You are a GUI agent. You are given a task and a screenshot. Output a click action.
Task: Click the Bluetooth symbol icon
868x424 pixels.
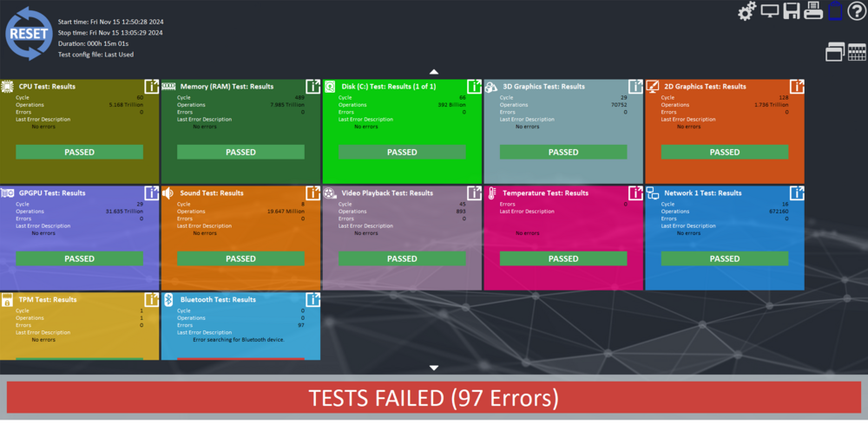tap(168, 300)
